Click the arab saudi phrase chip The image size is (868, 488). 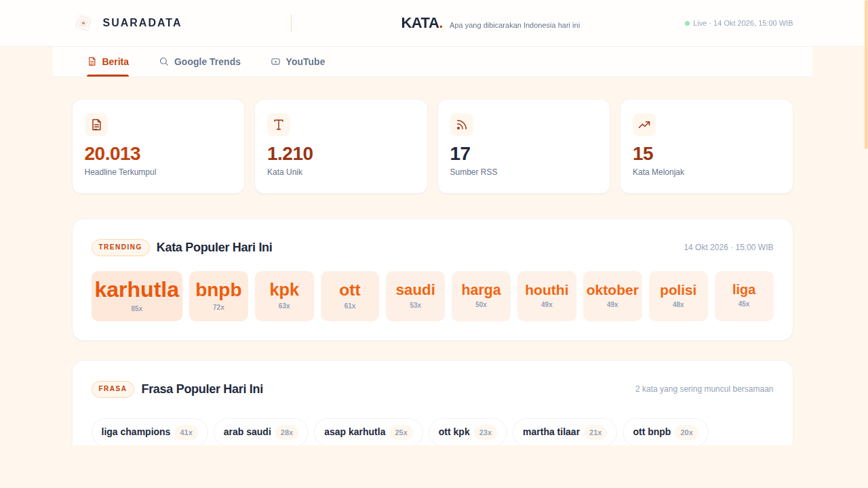click(x=261, y=432)
